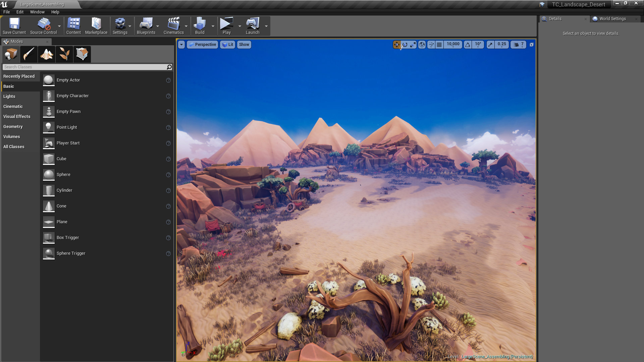The image size is (644, 362).
Task: Open the Lit view mode menu
Action: coord(228,45)
